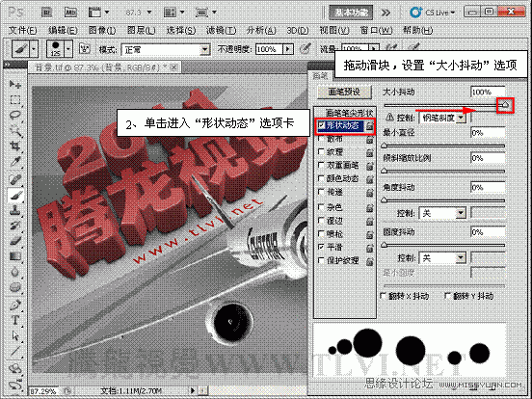Viewport: 532px width, 399px height.
Task: Close the 背景.tif document tab
Action: [173, 67]
